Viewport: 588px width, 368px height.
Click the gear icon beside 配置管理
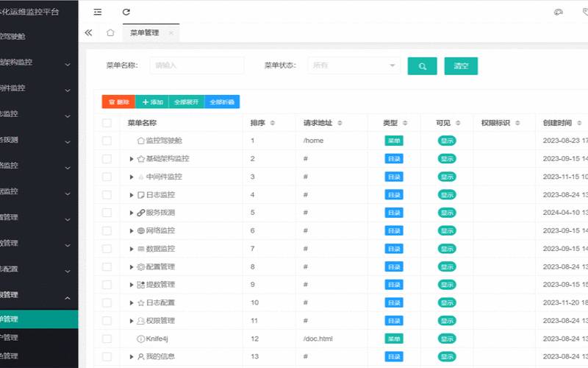tap(140, 266)
